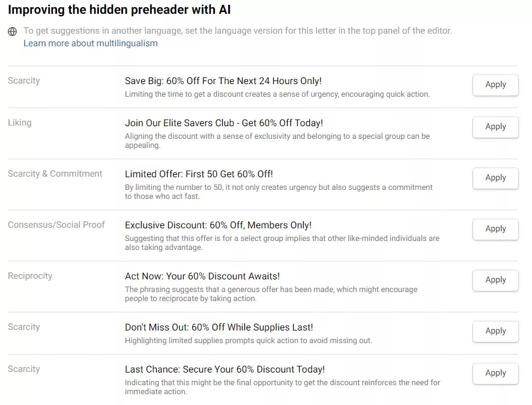Click the globe language icon
532x405 pixels.
pos(12,32)
